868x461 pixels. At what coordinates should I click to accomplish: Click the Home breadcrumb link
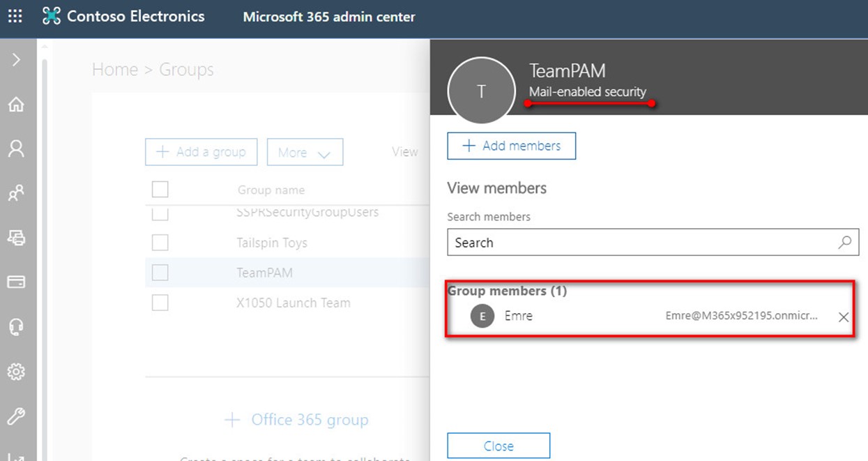[115, 70]
